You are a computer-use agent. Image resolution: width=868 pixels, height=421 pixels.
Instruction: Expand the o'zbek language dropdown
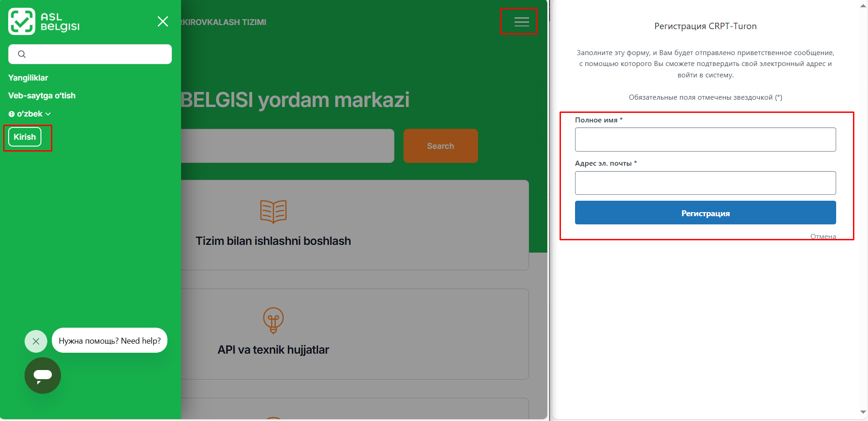(x=30, y=114)
